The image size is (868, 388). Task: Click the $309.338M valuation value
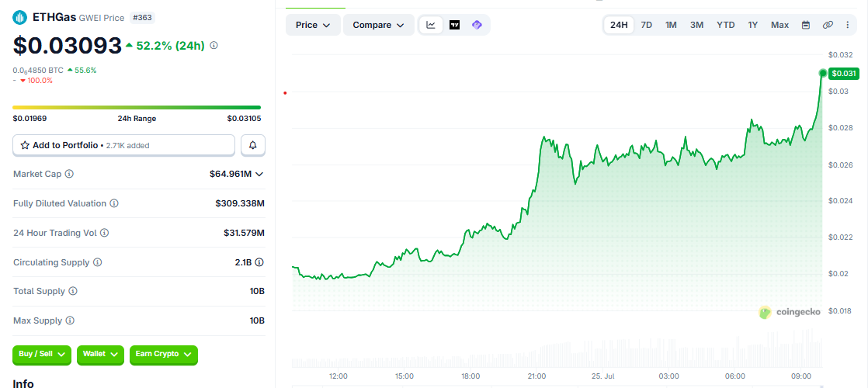pyautogui.click(x=240, y=203)
